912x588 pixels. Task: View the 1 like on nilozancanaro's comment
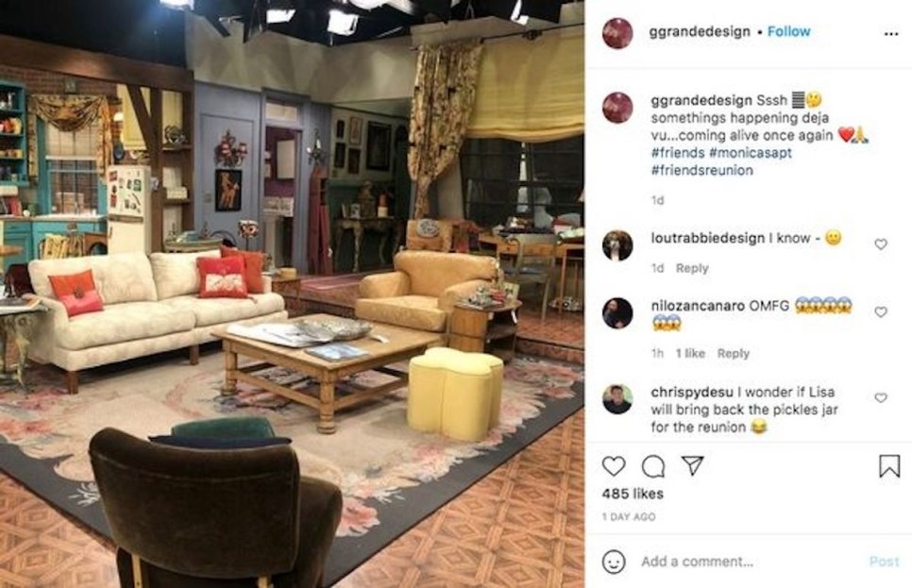coord(690,353)
